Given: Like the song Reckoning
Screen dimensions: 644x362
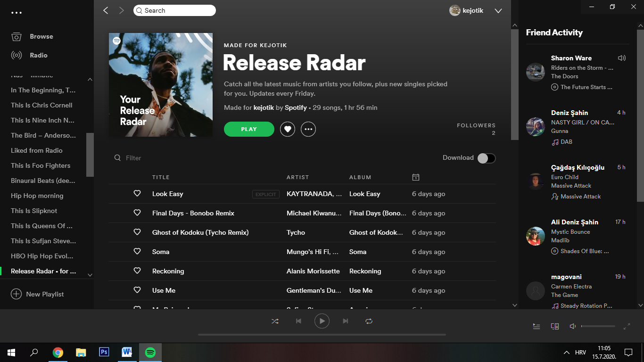Looking at the screenshot, I should click(x=137, y=271).
